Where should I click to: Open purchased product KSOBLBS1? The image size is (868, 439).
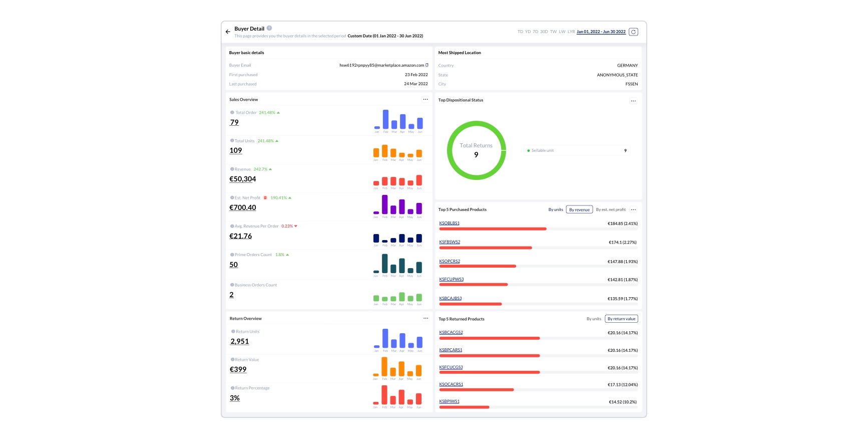(x=449, y=223)
